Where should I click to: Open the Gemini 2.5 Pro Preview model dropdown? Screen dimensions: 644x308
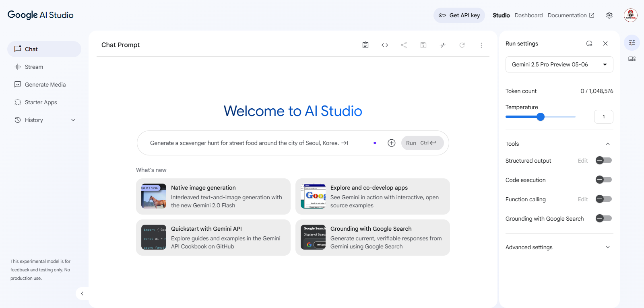point(559,64)
